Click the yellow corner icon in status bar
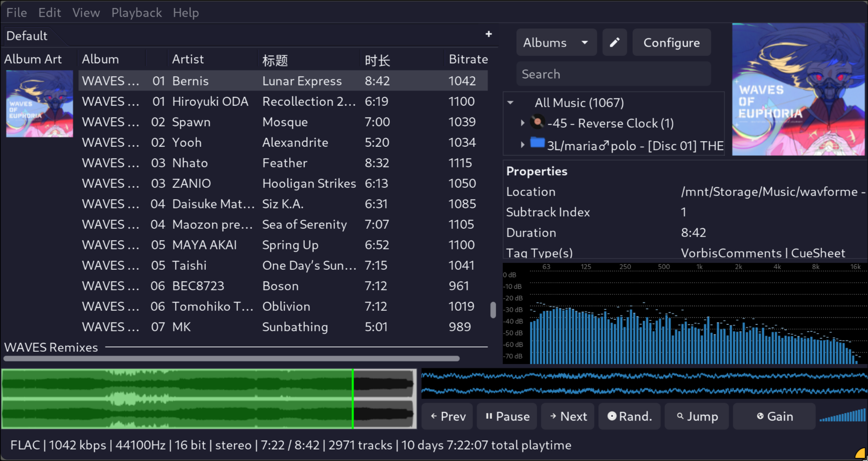 [861, 453]
